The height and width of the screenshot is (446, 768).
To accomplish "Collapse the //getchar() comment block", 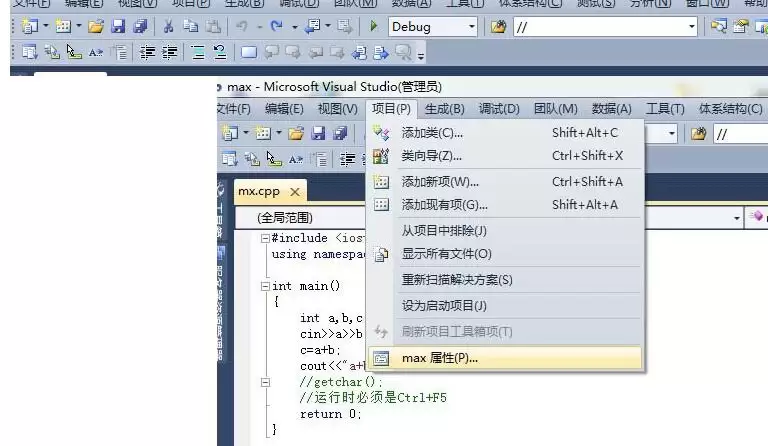I will pos(265,382).
